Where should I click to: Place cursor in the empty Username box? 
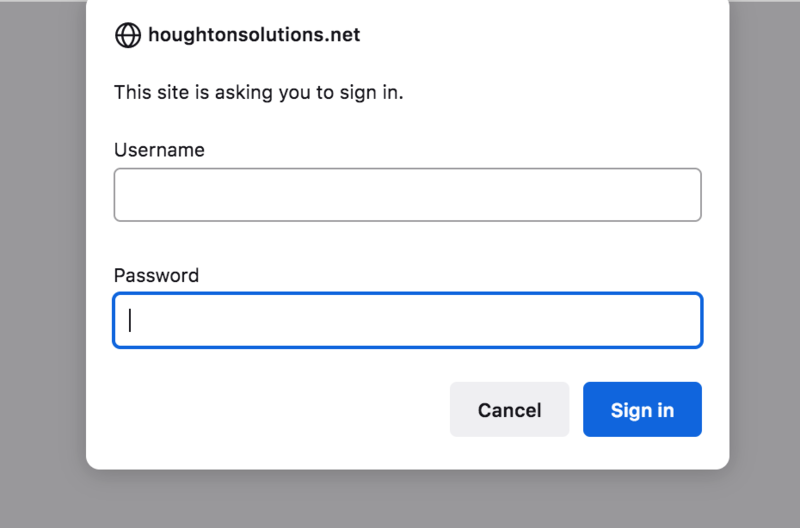[407, 194]
